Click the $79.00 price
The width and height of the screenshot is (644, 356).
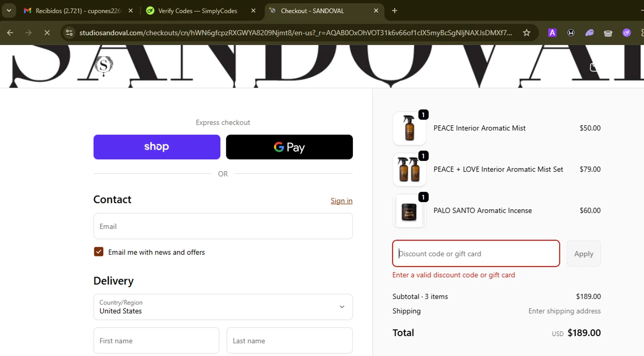tap(590, 169)
